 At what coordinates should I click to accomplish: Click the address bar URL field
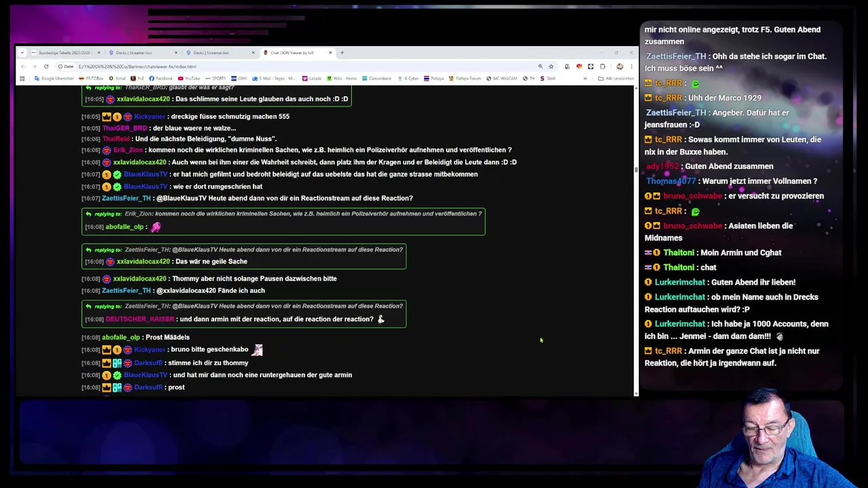[305, 66]
